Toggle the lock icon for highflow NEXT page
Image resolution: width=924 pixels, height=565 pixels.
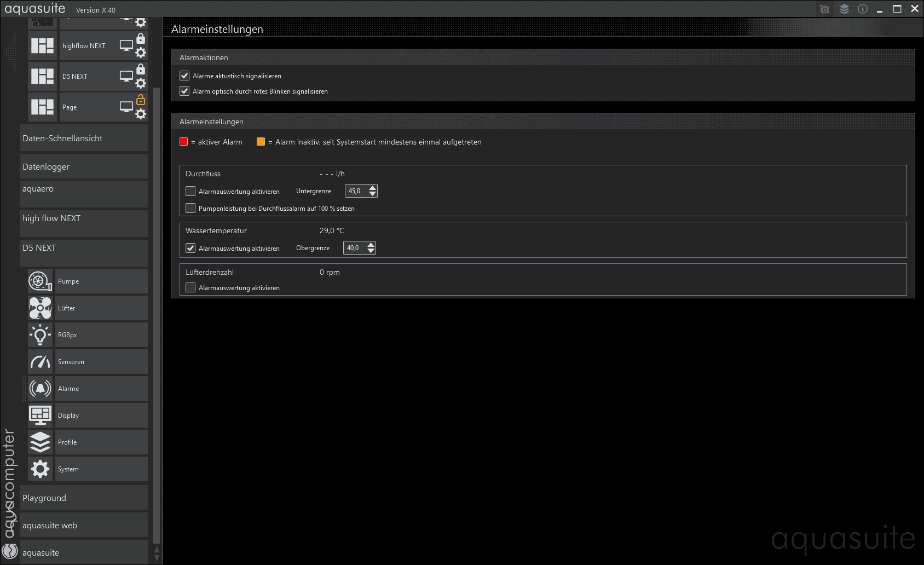(x=141, y=38)
